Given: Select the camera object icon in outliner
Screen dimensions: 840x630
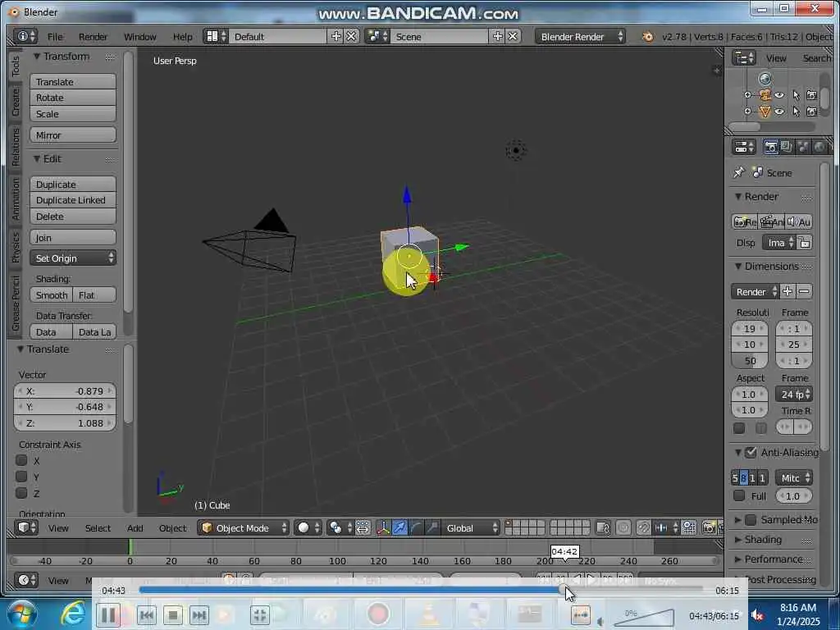Looking at the screenshot, I should tap(765, 95).
